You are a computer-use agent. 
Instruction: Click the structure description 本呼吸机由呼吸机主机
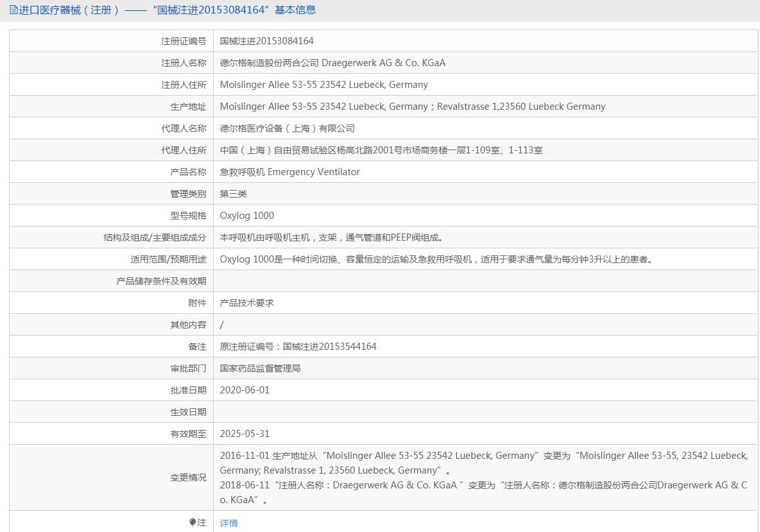pyautogui.click(x=331, y=237)
